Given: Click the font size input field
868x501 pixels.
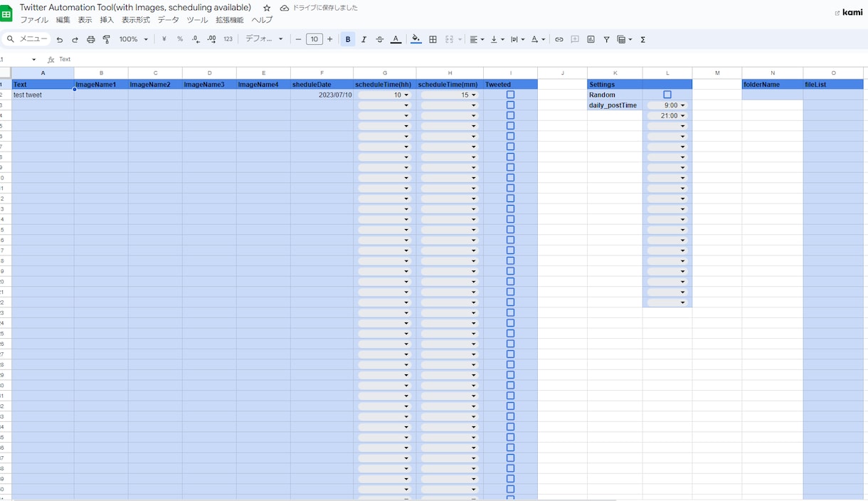Looking at the screenshot, I should point(314,39).
